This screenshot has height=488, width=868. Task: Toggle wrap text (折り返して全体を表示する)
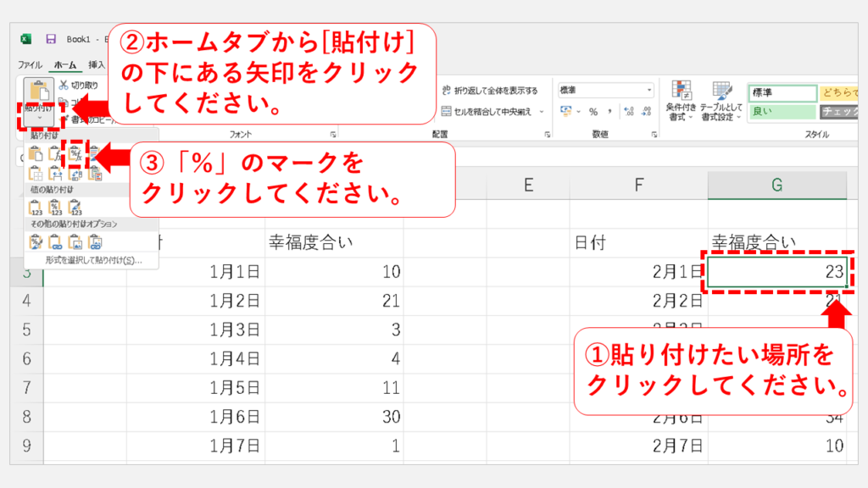point(489,91)
